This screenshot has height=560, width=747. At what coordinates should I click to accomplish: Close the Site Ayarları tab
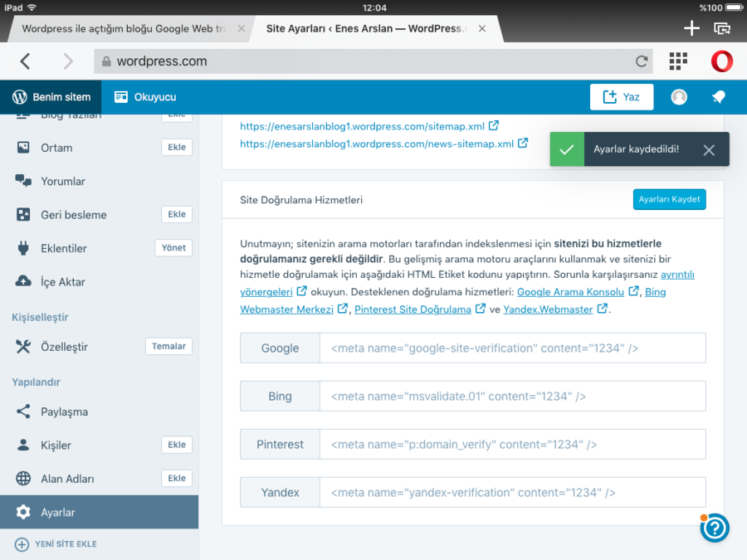coord(482,28)
